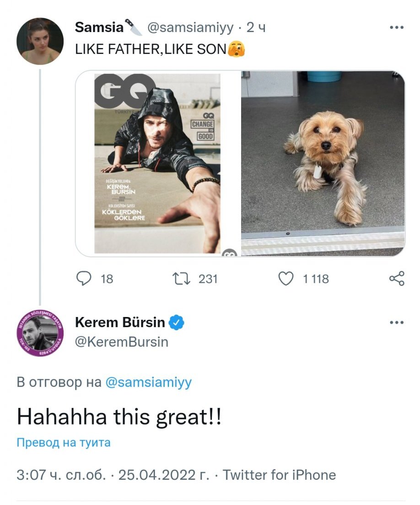View the Yorkshire terrier dog photo
The width and height of the screenshot is (420, 505).
pos(323,163)
